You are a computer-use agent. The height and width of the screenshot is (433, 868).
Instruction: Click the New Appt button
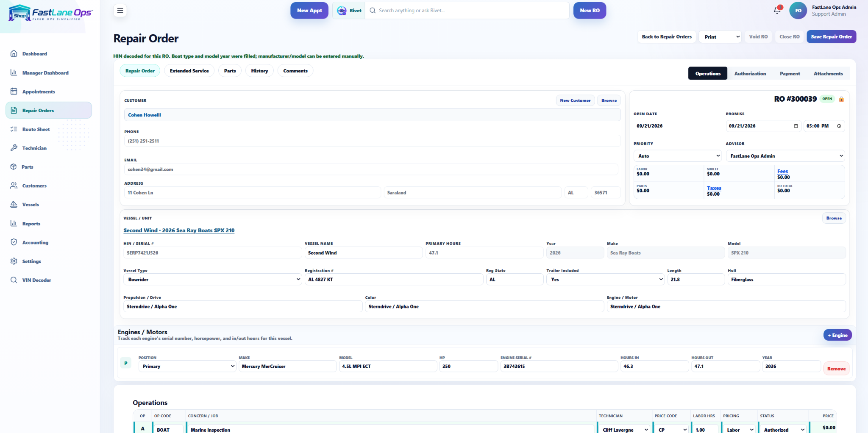click(x=309, y=11)
